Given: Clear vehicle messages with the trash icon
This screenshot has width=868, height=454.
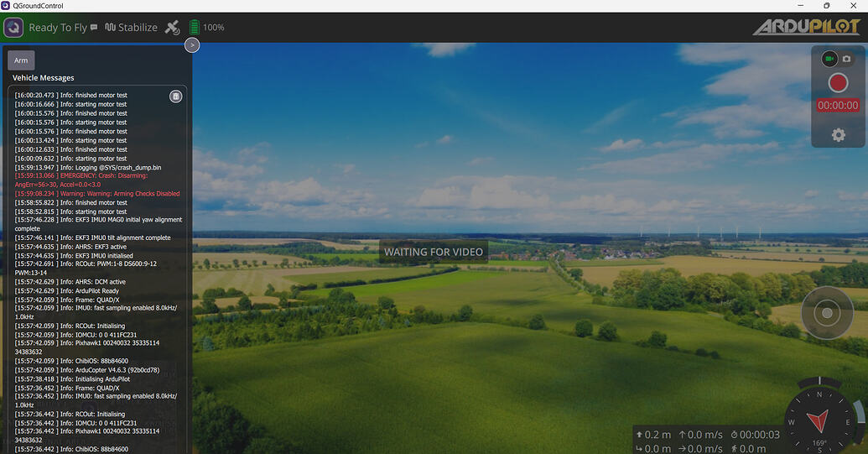Looking at the screenshot, I should (x=175, y=97).
